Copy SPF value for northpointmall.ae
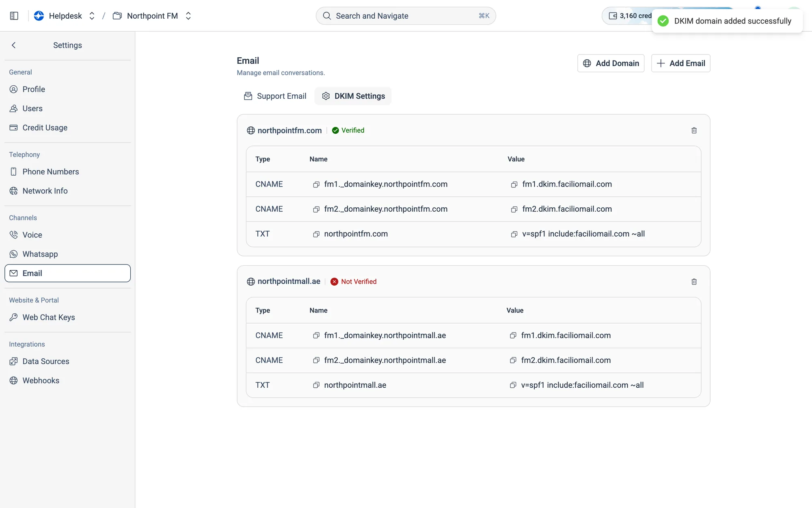This screenshot has width=812, height=508. pyautogui.click(x=513, y=385)
